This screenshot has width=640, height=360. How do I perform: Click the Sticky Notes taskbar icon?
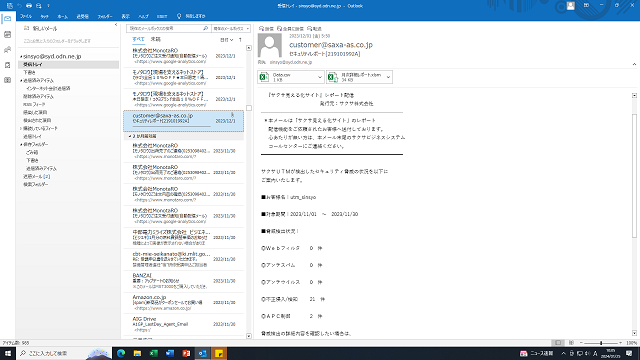coord(219,353)
